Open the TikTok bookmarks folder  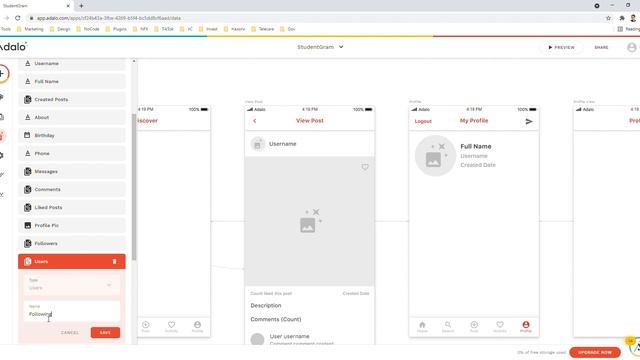164,29
